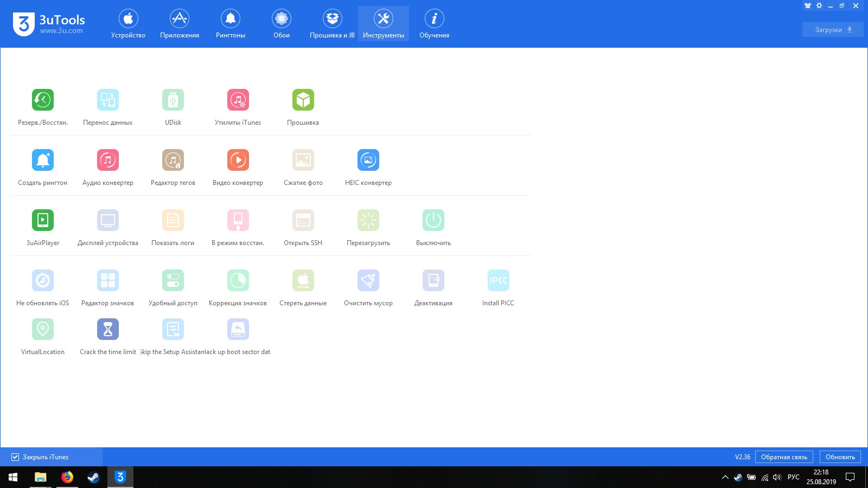The height and width of the screenshot is (488, 868).
Task: Open Утилиты iTunes
Action: pos(238,100)
